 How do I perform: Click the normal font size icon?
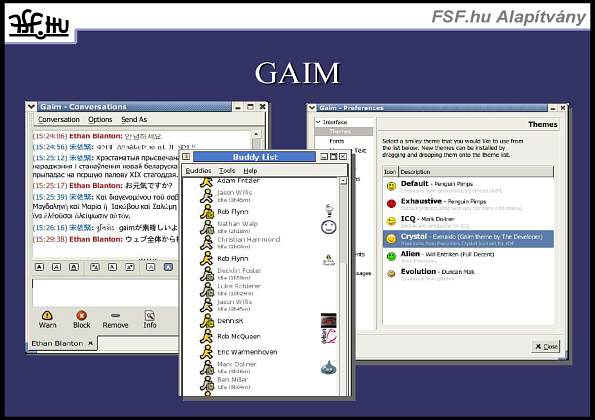click(x=112, y=267)
